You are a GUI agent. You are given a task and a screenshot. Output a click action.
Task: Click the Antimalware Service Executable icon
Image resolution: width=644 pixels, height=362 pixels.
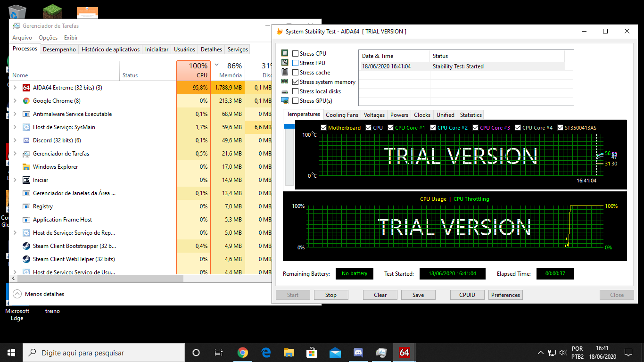(26, 114)
